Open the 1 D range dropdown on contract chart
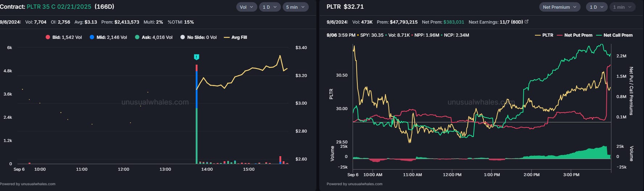 (270, 7)
